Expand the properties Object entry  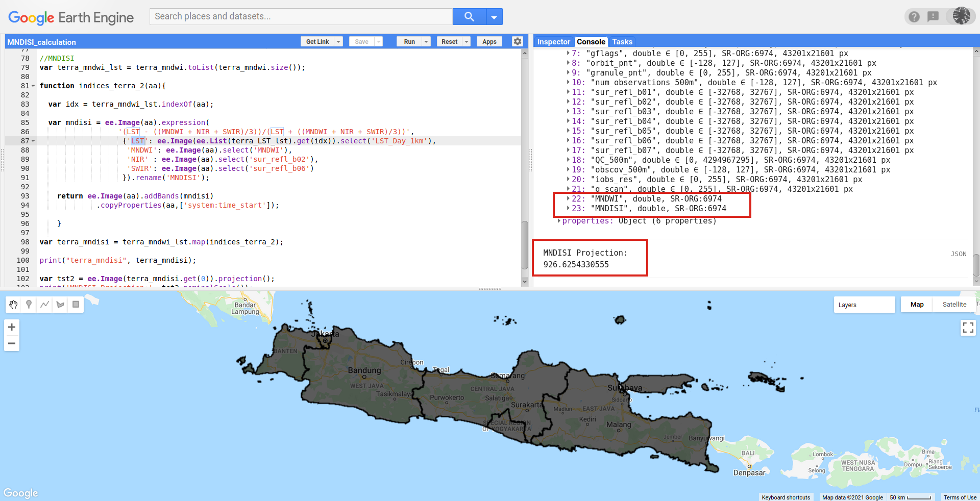[x=559, y=220]
